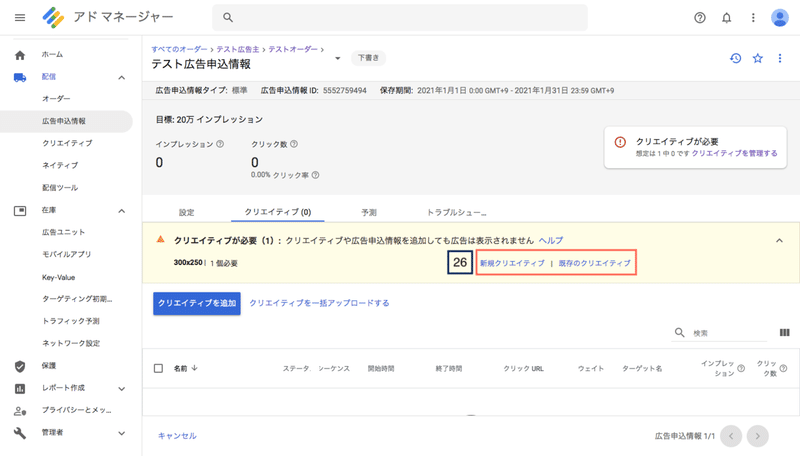
Task: Click the inventory icon in sidebar
Action: (20, 211)
